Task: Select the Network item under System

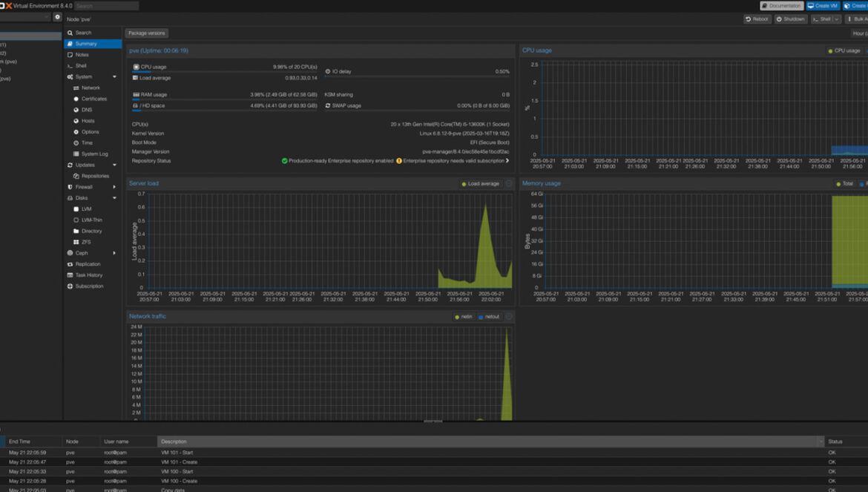Action: 91,88
